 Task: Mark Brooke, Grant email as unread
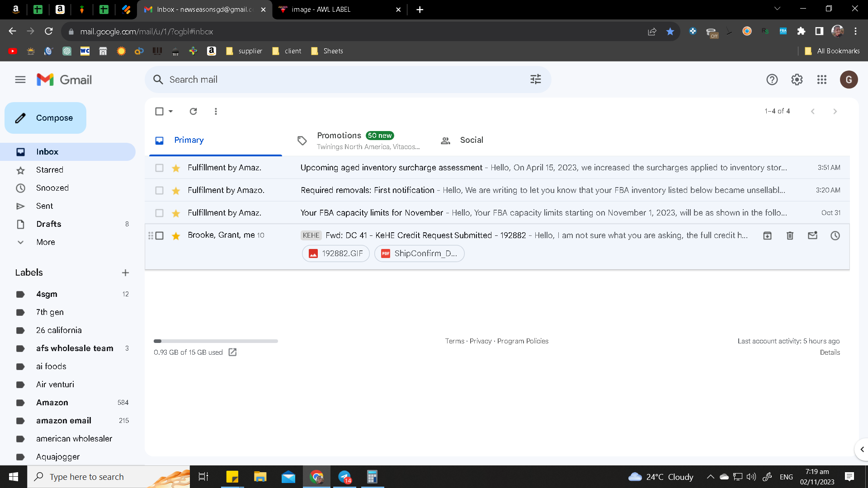click(813, 235)
